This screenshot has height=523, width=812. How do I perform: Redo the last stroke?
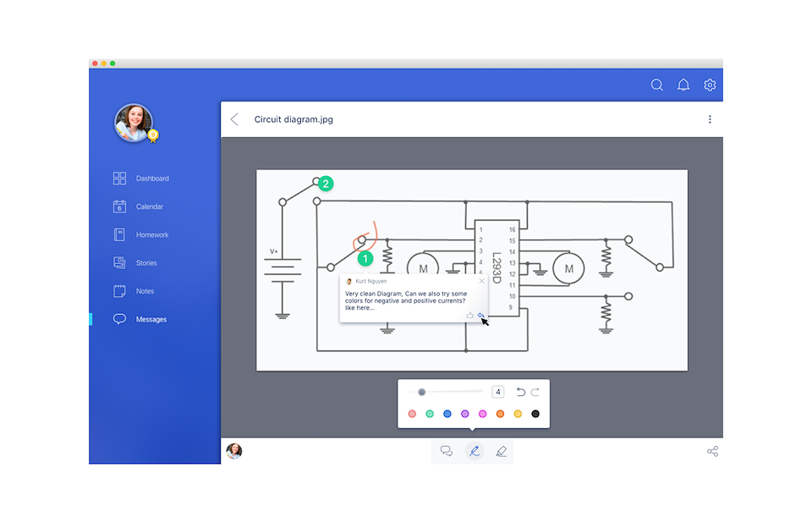(535, 392)
